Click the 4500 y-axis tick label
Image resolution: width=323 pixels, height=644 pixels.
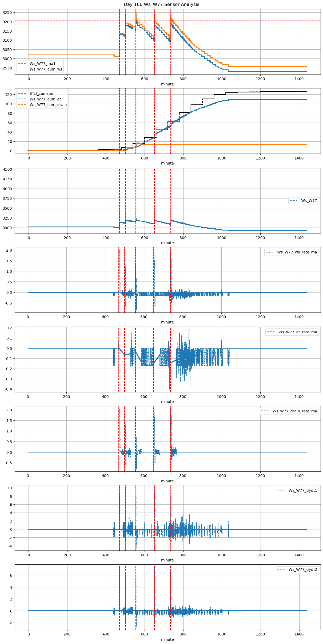[x=7, y=169]
